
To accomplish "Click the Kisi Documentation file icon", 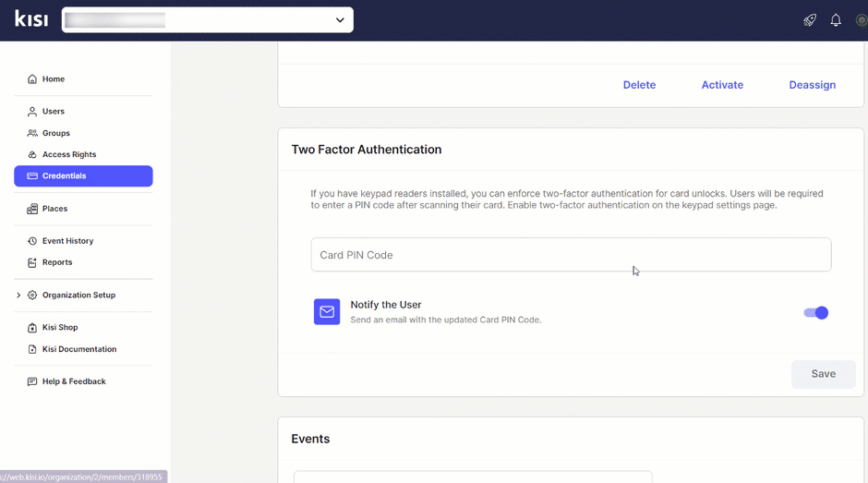I will [32, 349].
